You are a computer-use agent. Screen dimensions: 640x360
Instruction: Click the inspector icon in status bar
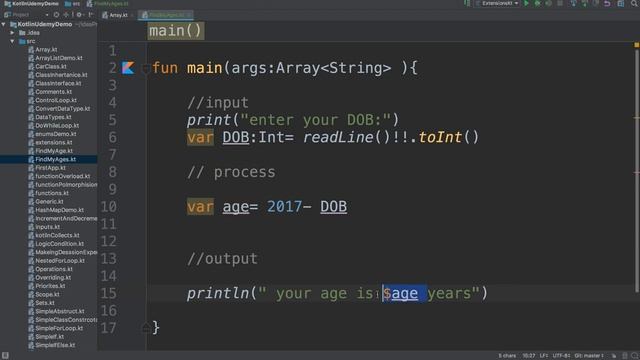[625, 356]
